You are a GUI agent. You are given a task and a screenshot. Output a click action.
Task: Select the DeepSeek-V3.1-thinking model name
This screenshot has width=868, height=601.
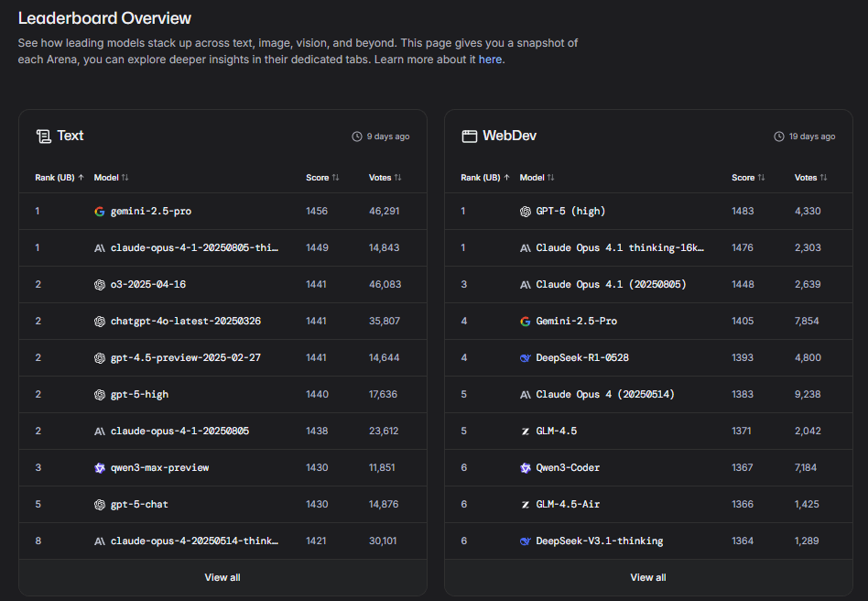coord(600,541)
